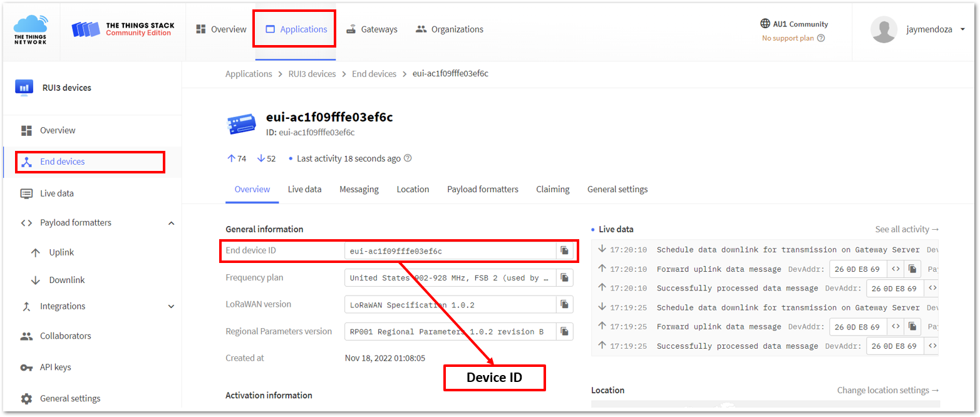Click the No support plan help icon
The image size is (980, 417).
click(x=821, y=38)
